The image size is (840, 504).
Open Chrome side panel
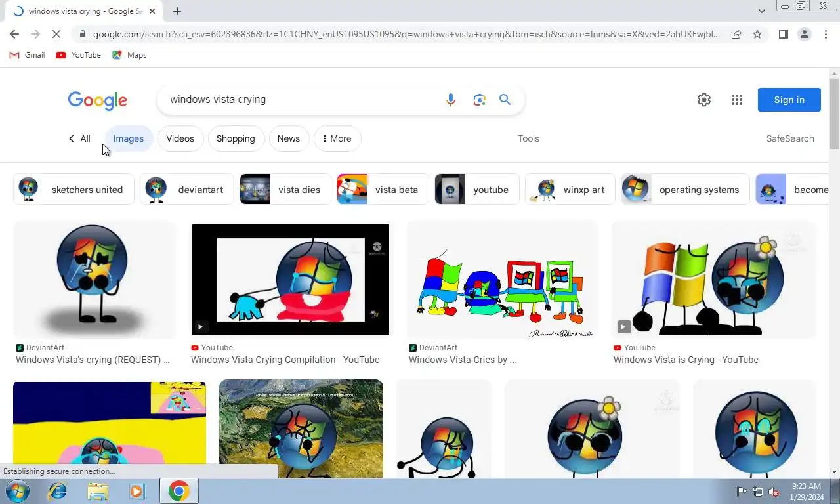click(783, 34)
